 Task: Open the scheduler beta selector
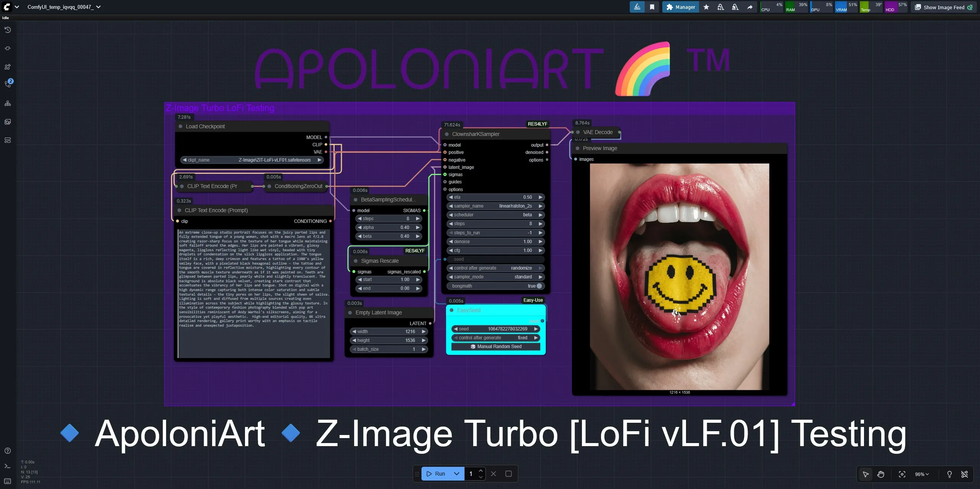point(496,215)
